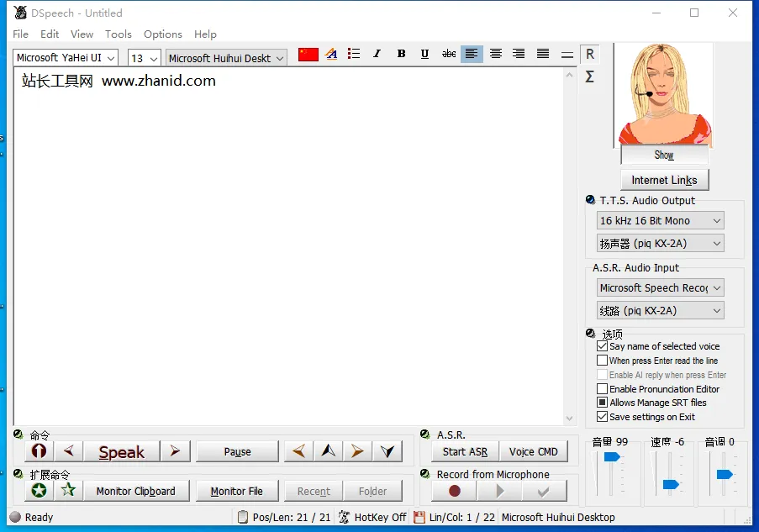
Task: Click the 音调 pitch slider handle
Action: (725, 474)
